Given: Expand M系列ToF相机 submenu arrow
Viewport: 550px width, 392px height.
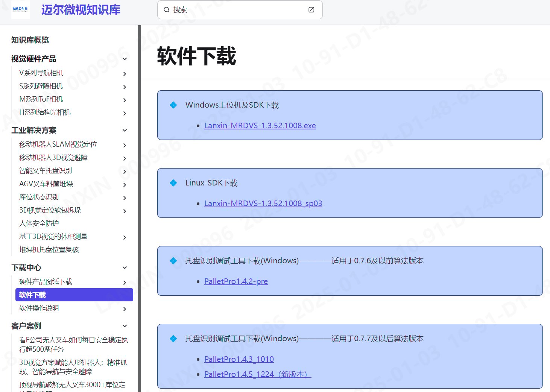Looking at the screenshot, I should click(125, 100).
